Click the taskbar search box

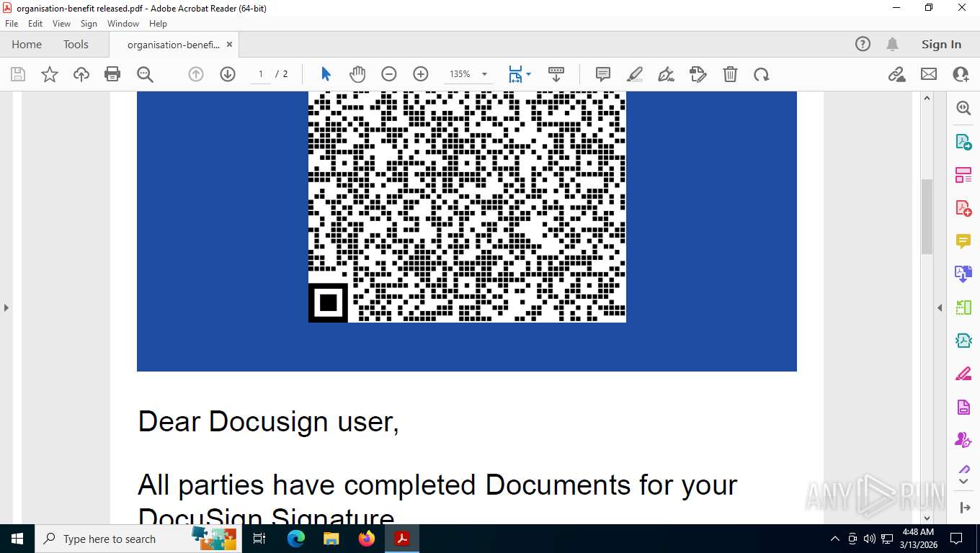(x=137, y=539)
